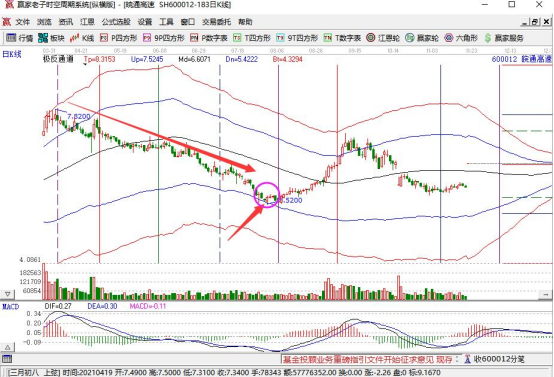The width and height of the screenshot is (554, 377).
Task: Open the 资讯 menu
Action: [66, 22]
